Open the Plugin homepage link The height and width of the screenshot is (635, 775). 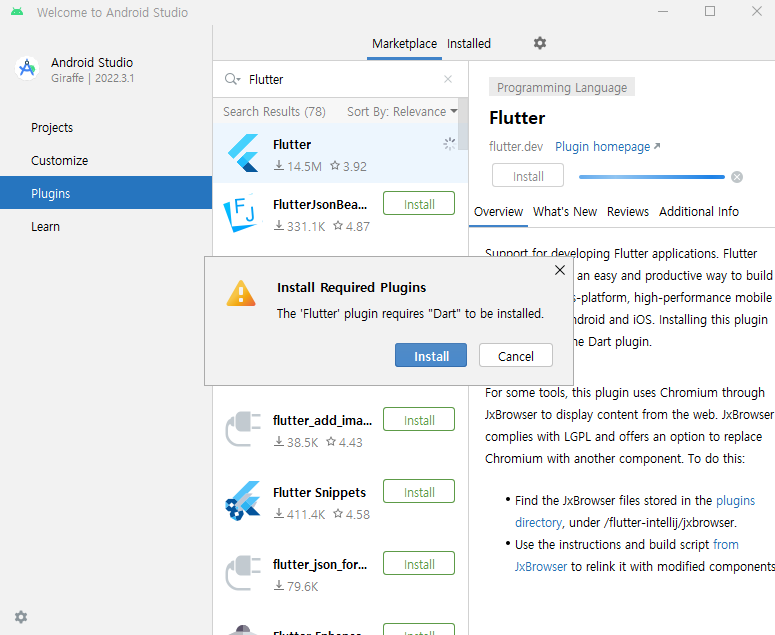coord(607,147)
